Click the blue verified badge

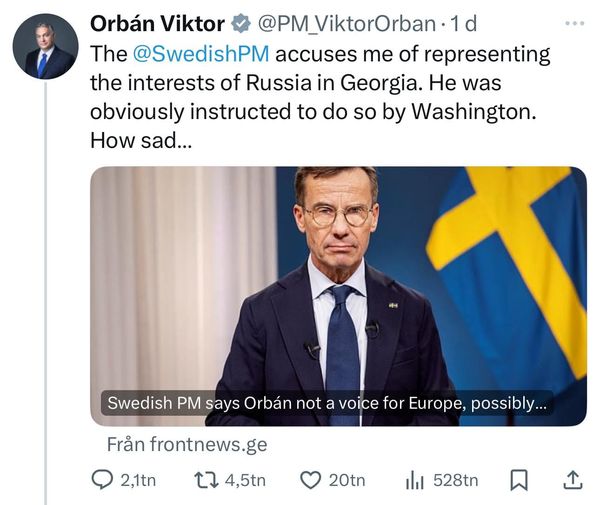pyautogui.click(x=241, y=23)
